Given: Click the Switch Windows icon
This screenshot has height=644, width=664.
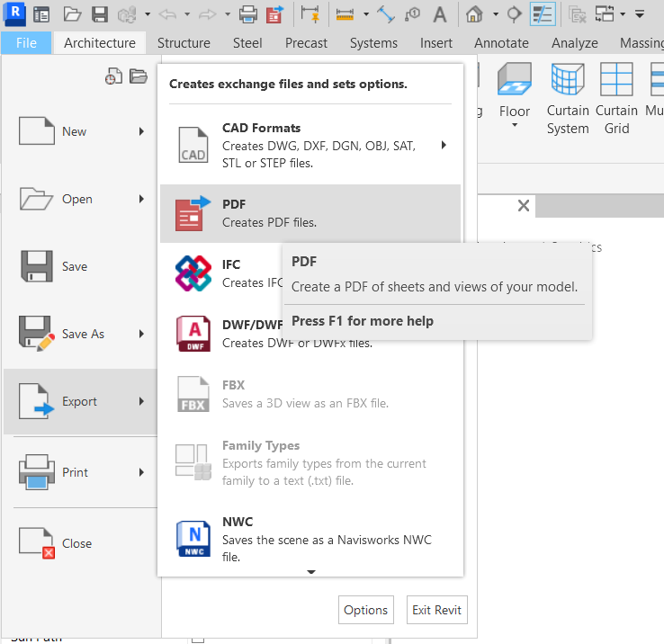Looking at the screenshot, I should click(605, 14).
